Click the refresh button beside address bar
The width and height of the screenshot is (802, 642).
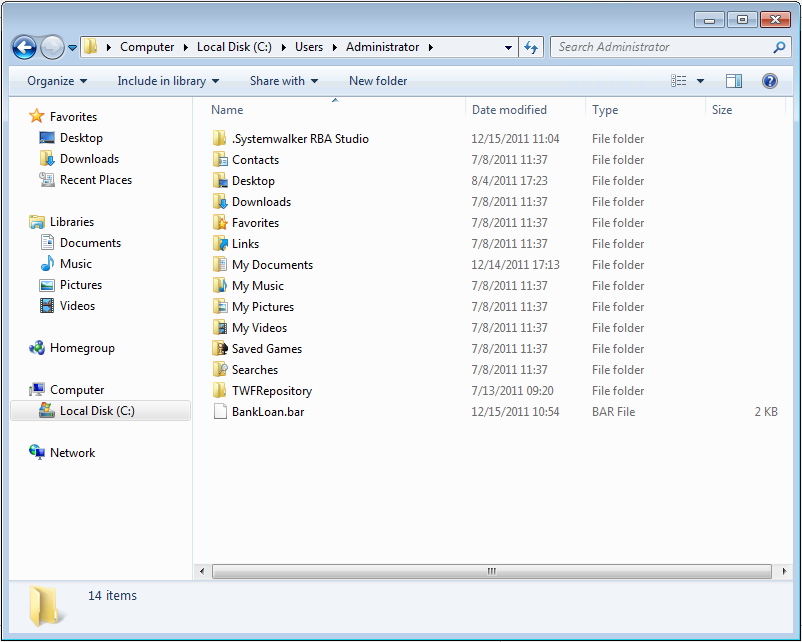[531, 47]
